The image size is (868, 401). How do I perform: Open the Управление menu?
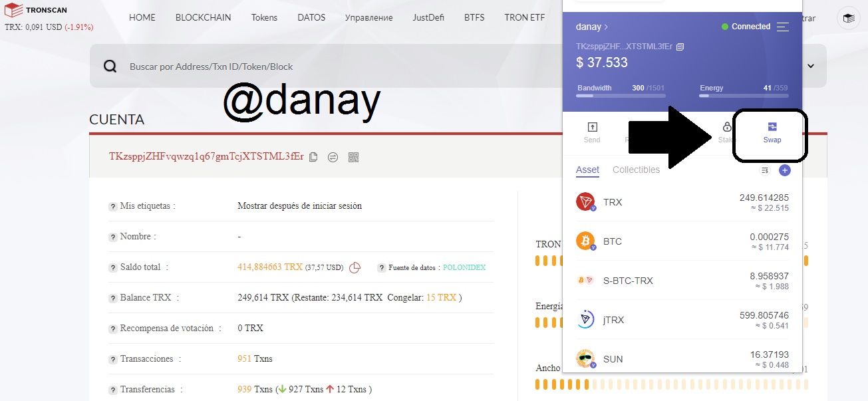pyautogui.click(x=368, y=17)
